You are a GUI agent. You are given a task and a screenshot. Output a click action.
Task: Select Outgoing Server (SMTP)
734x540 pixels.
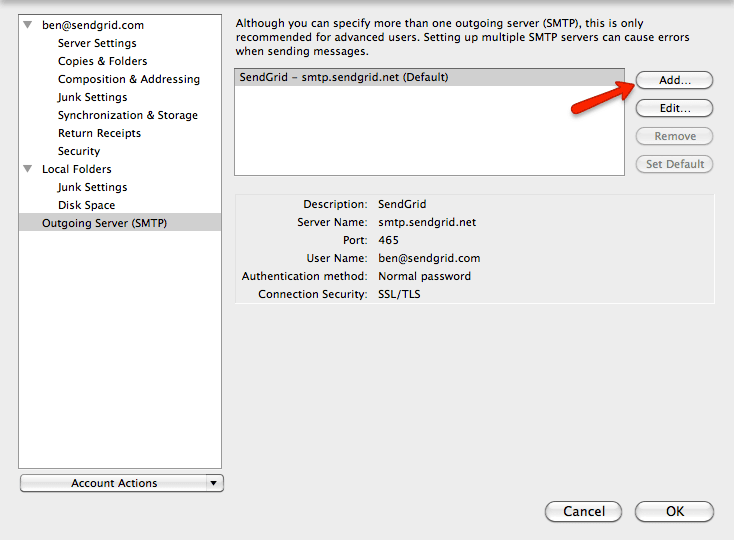coord(120,223)
